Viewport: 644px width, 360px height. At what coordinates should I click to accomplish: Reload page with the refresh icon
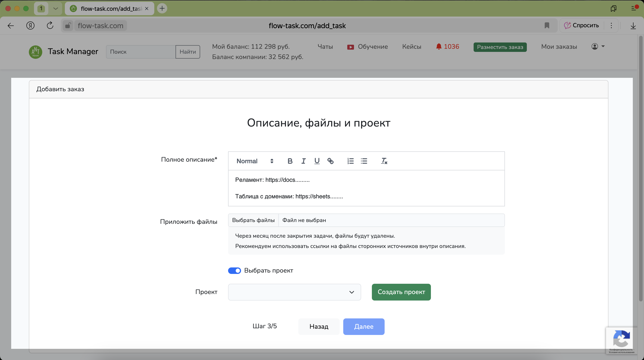[x=50, y=25]
